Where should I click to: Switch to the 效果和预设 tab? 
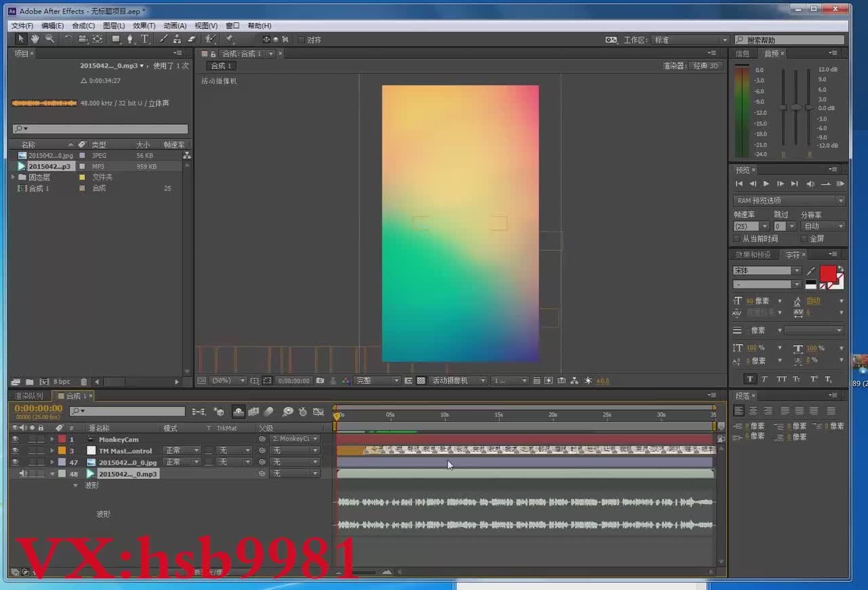753,255
